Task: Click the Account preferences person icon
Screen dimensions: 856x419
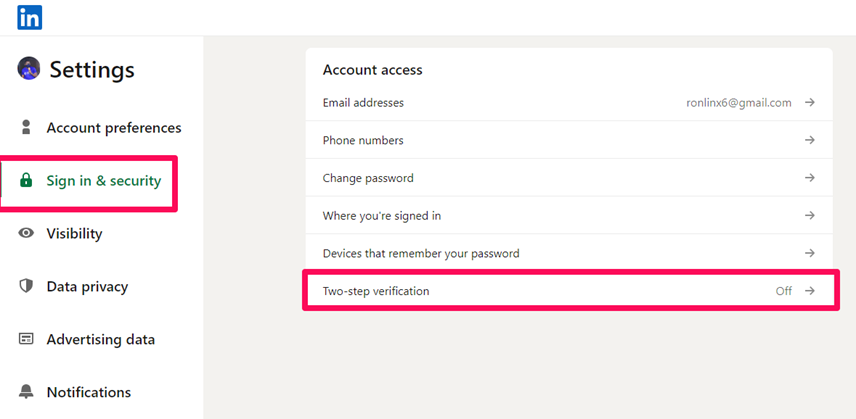Action: tap(26, 128)
